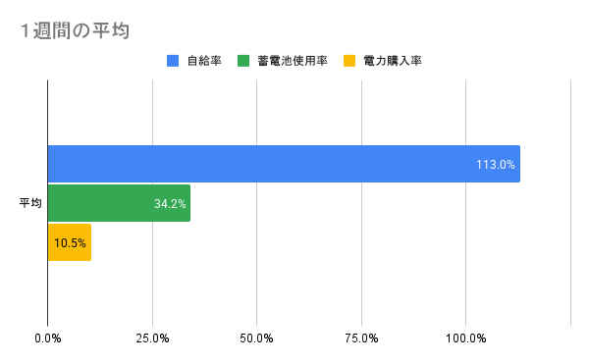Click the chart title 1週間の平均
589x364 pixels.
click(75, 30)
